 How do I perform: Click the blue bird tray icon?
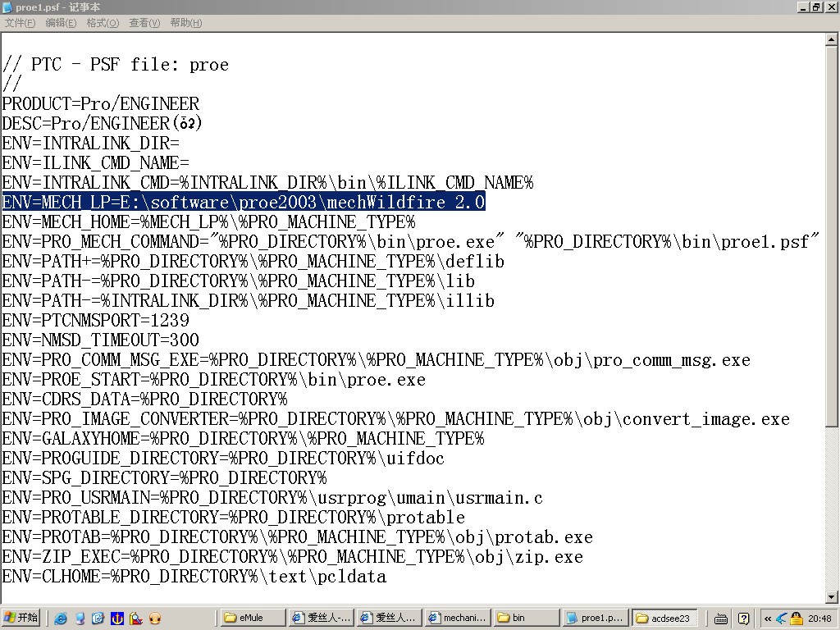point(782,619)
